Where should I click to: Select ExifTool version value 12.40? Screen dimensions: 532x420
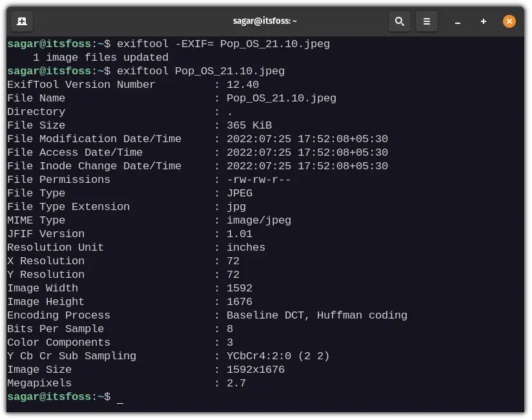click(x=243, y=85)
